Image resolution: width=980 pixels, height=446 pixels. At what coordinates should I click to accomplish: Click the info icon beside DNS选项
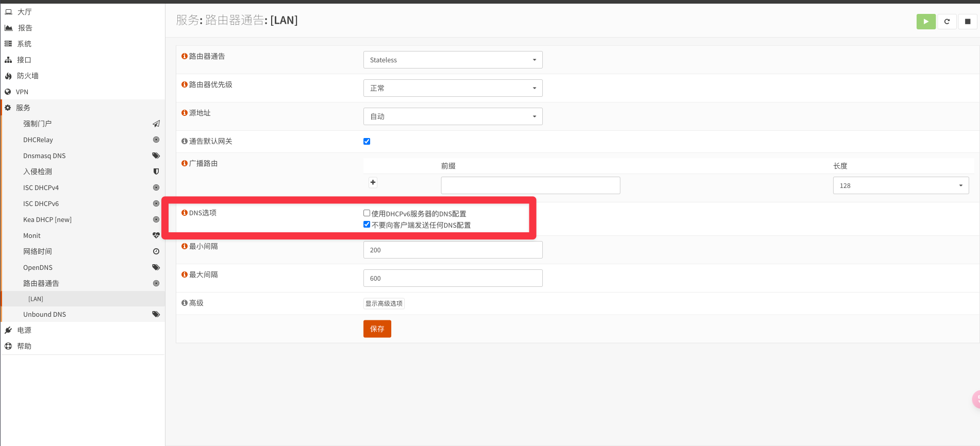point(184,213)
